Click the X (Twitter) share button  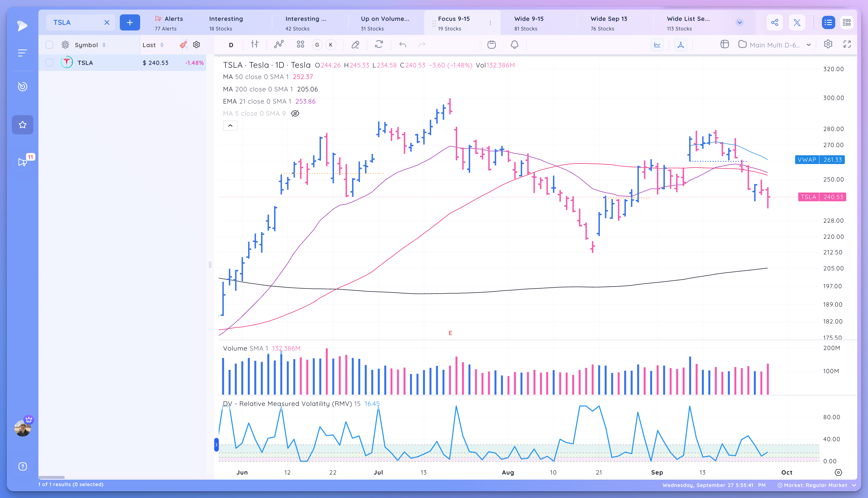coord(797,23)
